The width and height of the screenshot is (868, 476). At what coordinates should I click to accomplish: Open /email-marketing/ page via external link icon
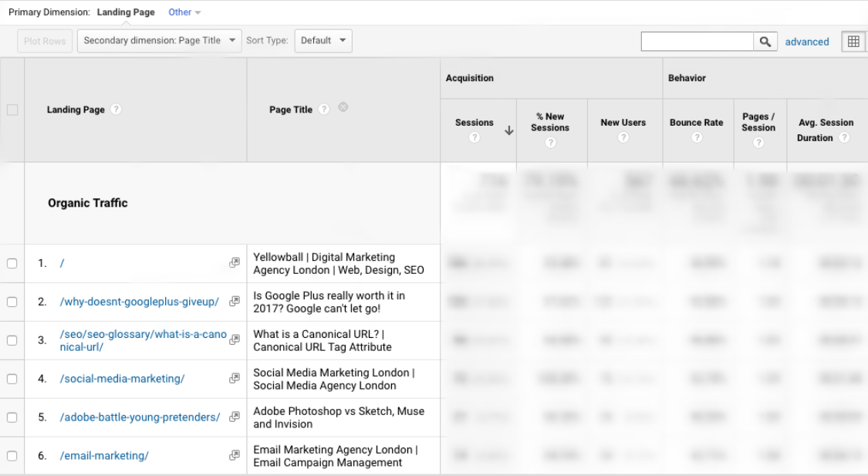235,455
